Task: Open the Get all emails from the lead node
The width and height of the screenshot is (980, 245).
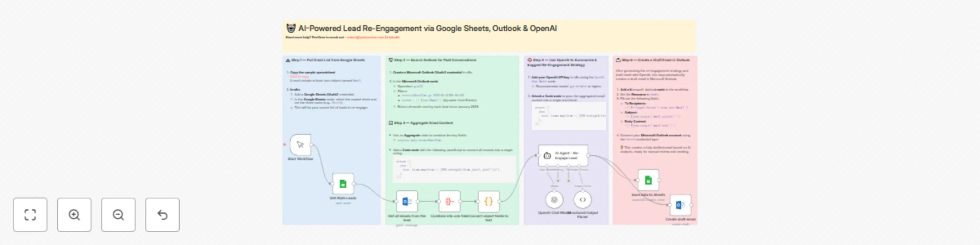Action: click(407, 201)
